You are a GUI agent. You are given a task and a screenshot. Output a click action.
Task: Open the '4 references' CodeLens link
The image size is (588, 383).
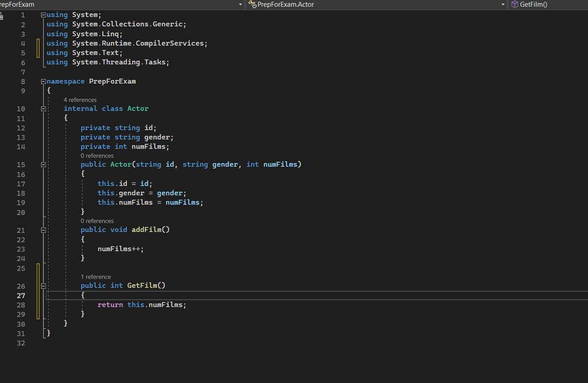[x=80, y=100]
